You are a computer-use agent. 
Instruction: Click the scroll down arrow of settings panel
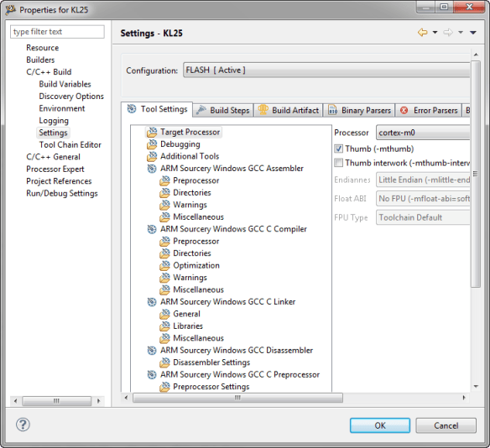click(x=476, y=387)
